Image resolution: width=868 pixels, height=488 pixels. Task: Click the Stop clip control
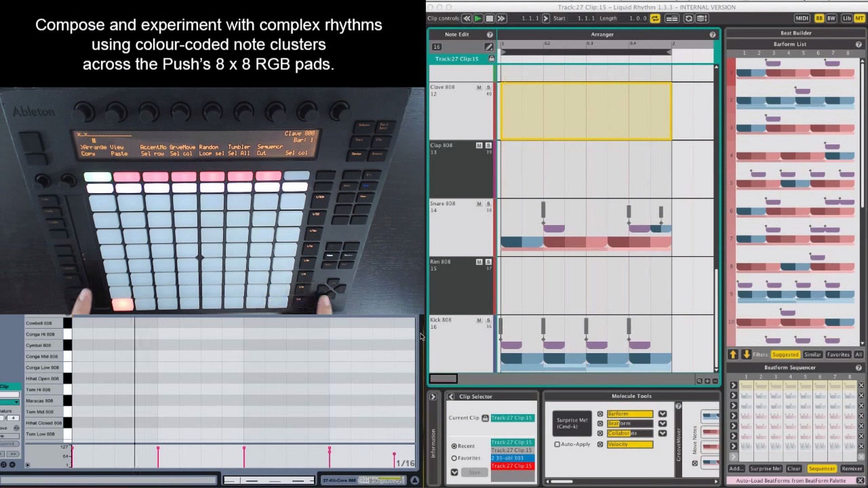point(489,19)
